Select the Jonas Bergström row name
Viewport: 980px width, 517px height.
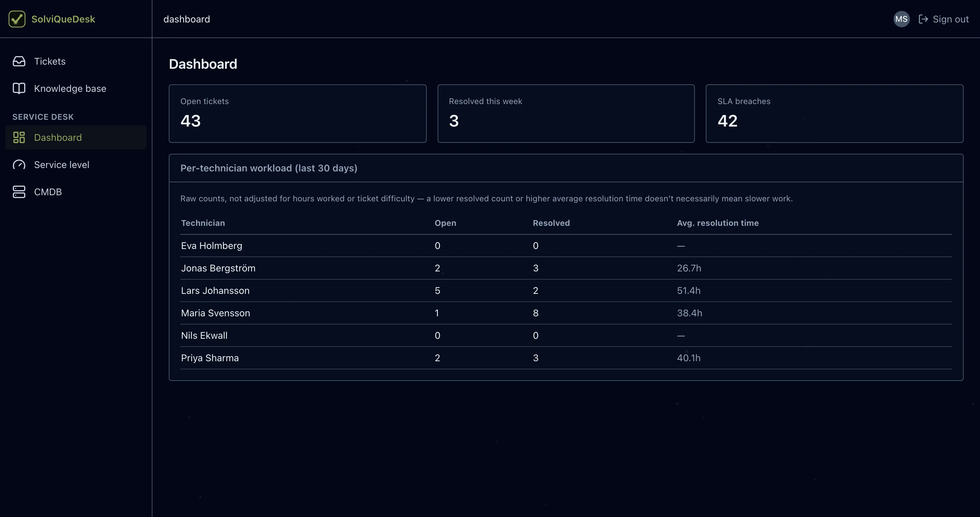(x=218, y=268)
